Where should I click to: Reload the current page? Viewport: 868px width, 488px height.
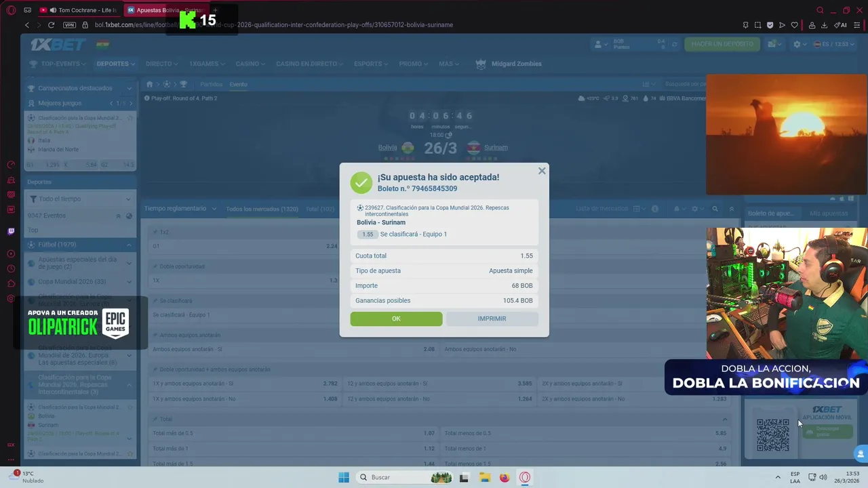(x=51, y=25)
